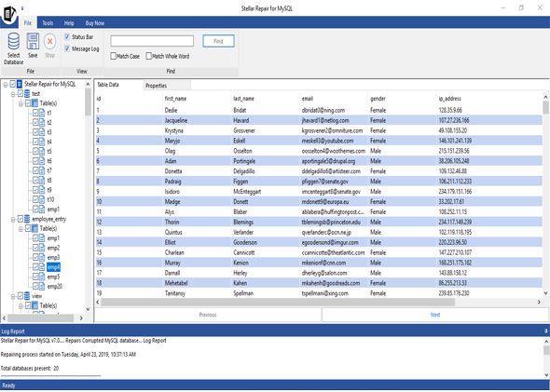Screen dimensions: 550x392
Task: Click the Log Report pin icon
Action: (x=545, y=331)
